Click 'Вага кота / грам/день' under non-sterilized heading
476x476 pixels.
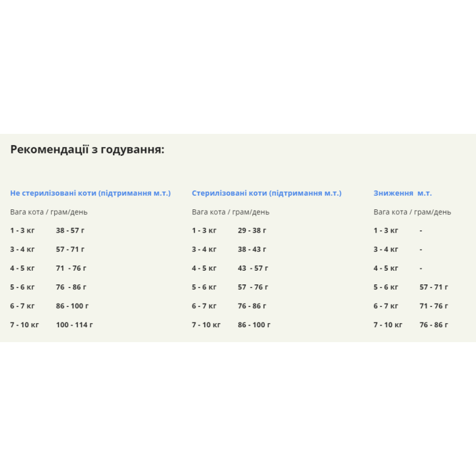pos(49,212)
